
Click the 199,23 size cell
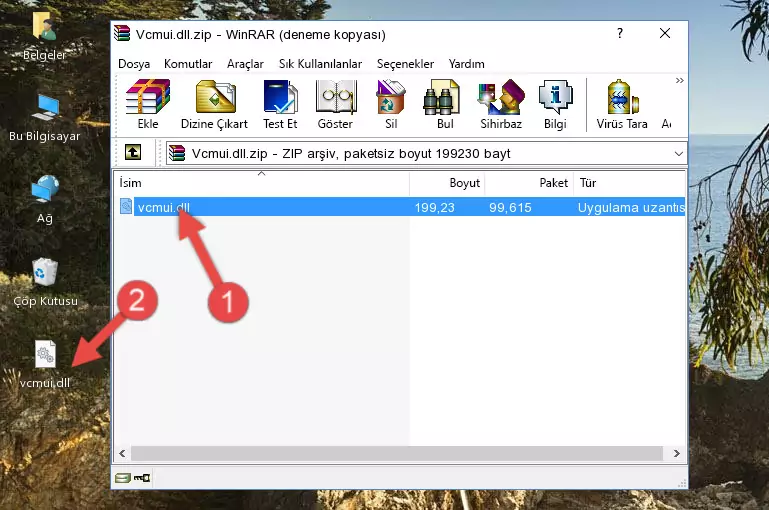coord(435,207)
